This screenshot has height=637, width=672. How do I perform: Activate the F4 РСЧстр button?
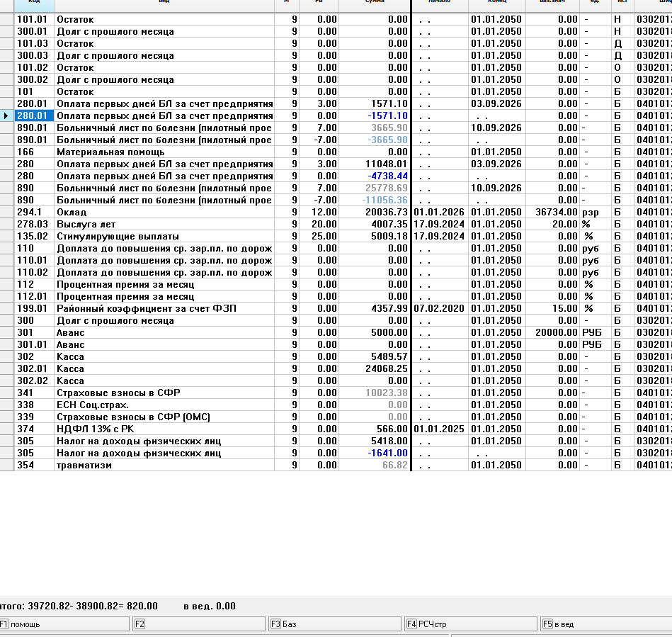(x=471, y=624)
